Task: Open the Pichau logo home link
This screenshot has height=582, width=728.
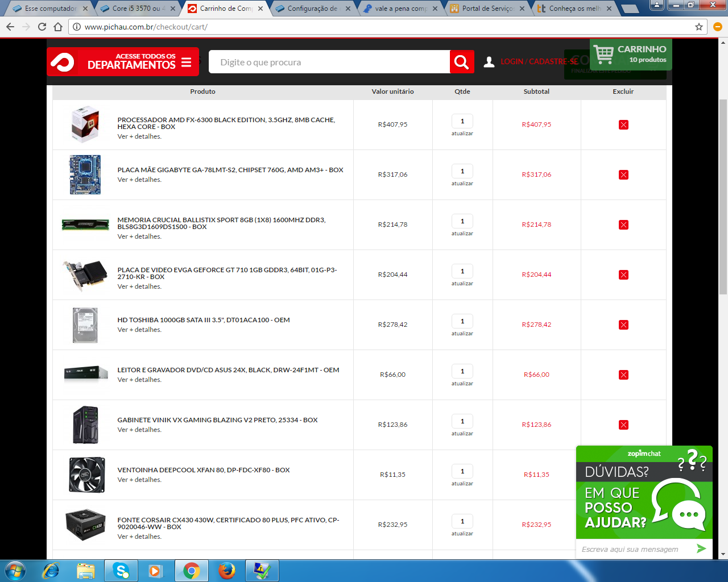Action: (63, 62)
